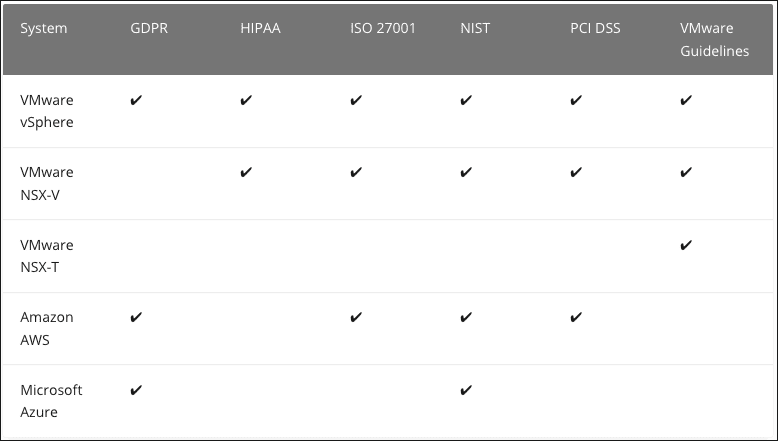Click the GDPR checkmark for Microsoft Azure
Image resolution: width=778 pixels, height=441 pixels.
coord(136,390)
